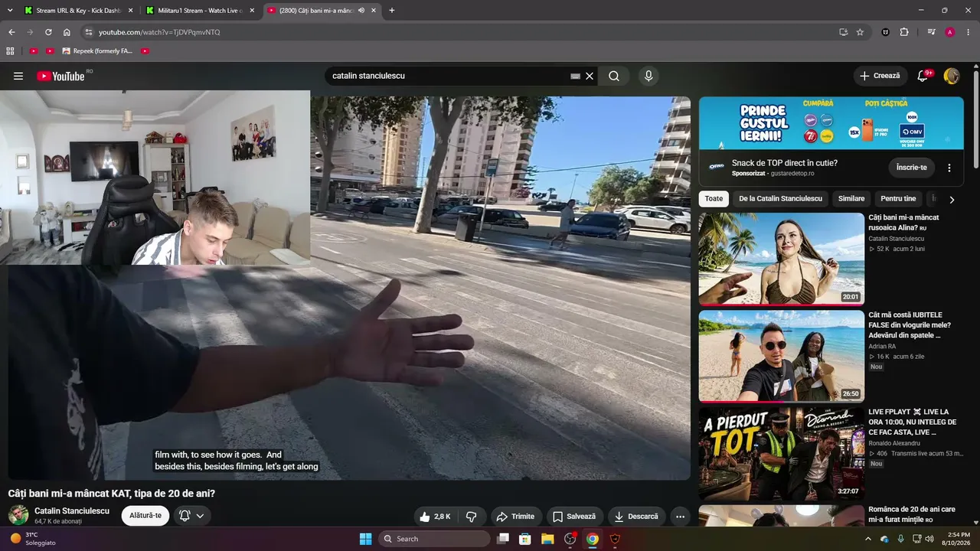Show more filter chips with arrow
Image resolution: width=980 pixels, height=551 pixels.
point(952,200)
